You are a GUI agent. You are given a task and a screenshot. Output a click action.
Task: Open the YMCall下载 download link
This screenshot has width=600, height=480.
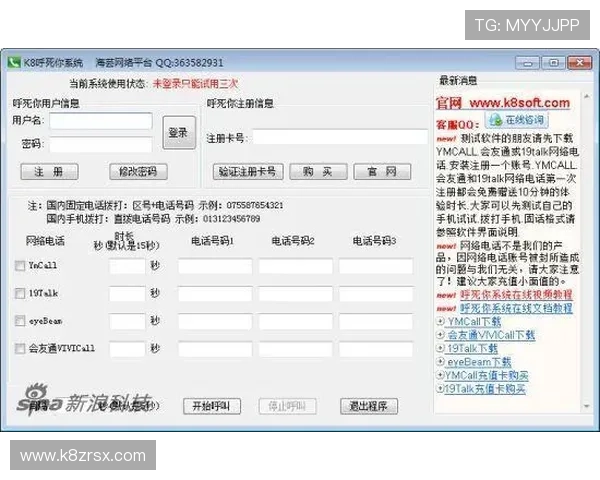coord(474,322)
